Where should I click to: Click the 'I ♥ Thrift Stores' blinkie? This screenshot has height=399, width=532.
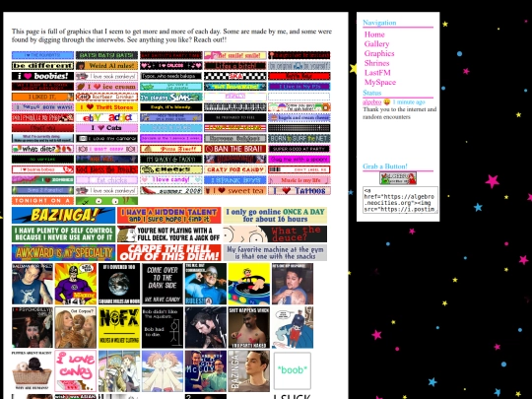pos(106,107)
